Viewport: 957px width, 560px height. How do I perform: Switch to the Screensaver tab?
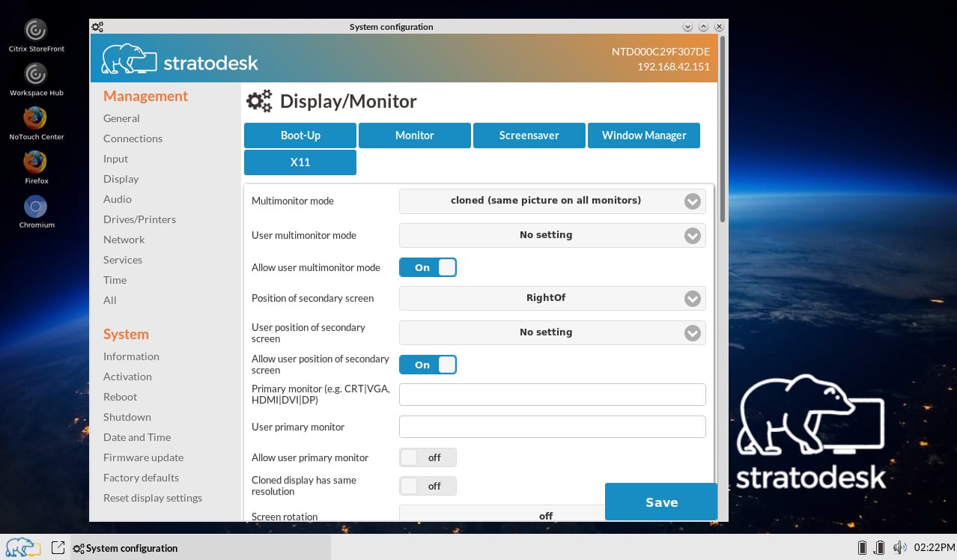[x=529, y=136]
